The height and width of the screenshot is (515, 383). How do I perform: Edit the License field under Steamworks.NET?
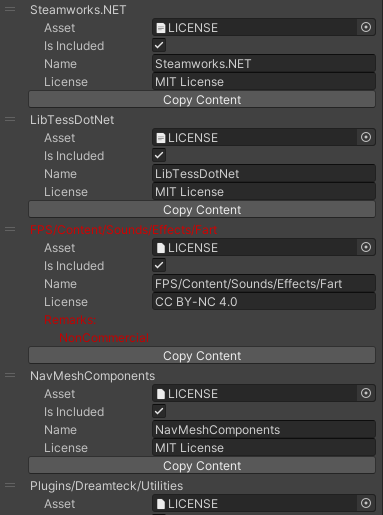click(264, 82)
